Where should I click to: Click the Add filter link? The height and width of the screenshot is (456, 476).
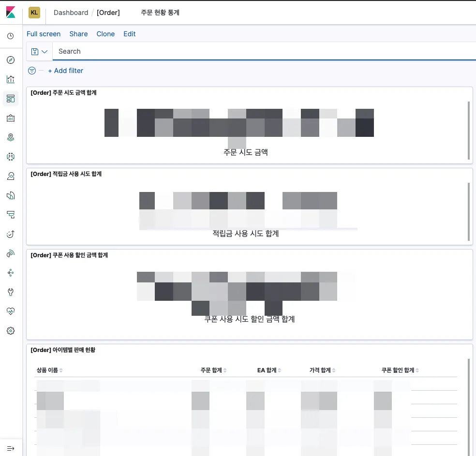point(65,71)
